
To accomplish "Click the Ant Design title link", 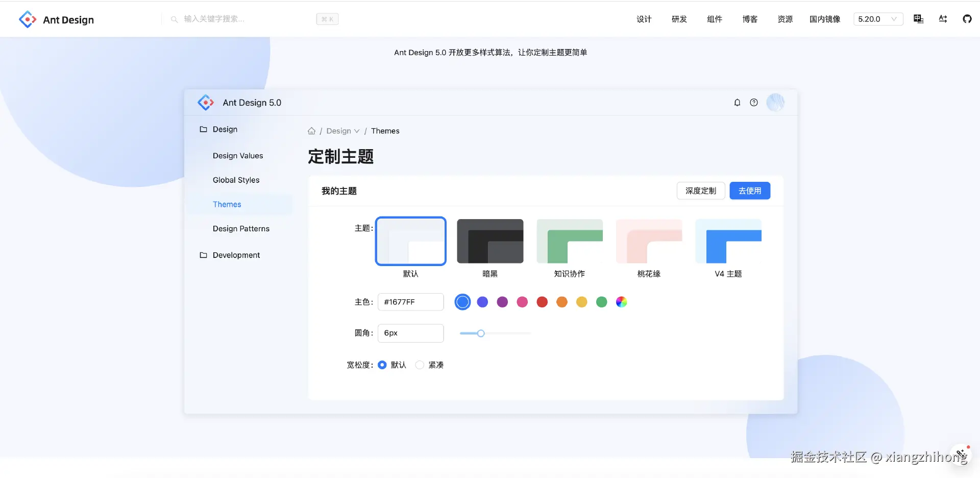I will click(68, 20).
